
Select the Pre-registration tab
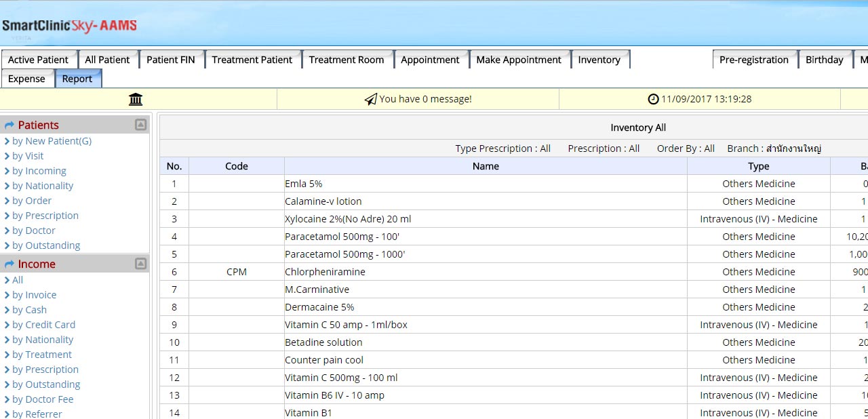coord(753,60)
